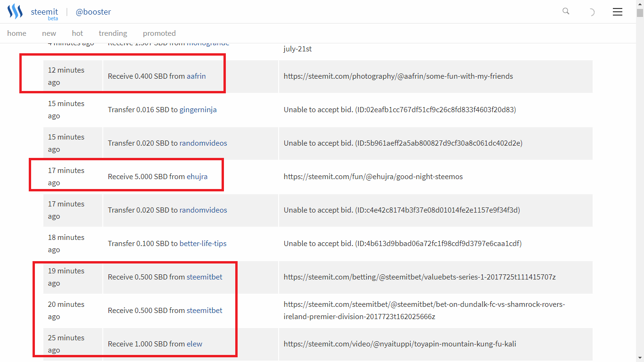Click 'Receive 5.000 SBD' text
644x362 pixels.
138,176
